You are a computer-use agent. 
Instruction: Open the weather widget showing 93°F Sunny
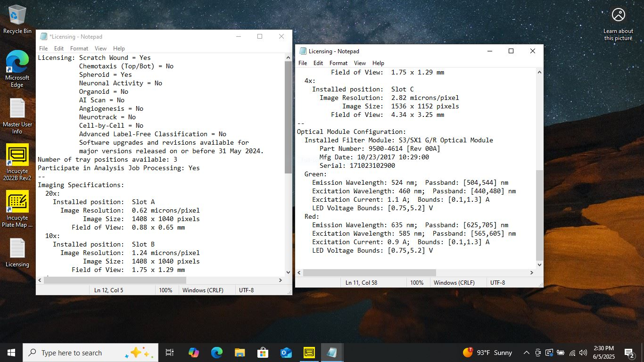pyautogui.click(x=487, y=353)
